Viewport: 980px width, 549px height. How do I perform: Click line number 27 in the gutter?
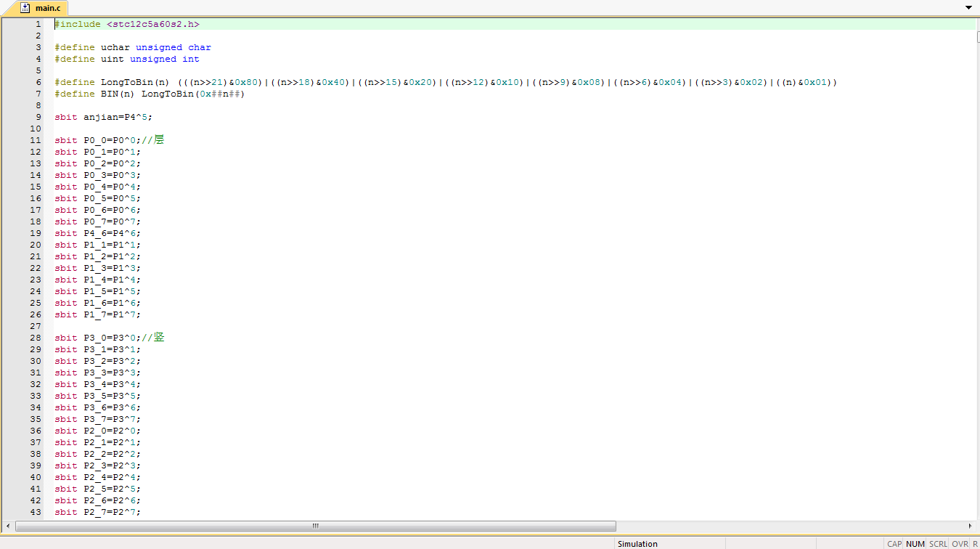pyautogui.click(x=36, y=326)
